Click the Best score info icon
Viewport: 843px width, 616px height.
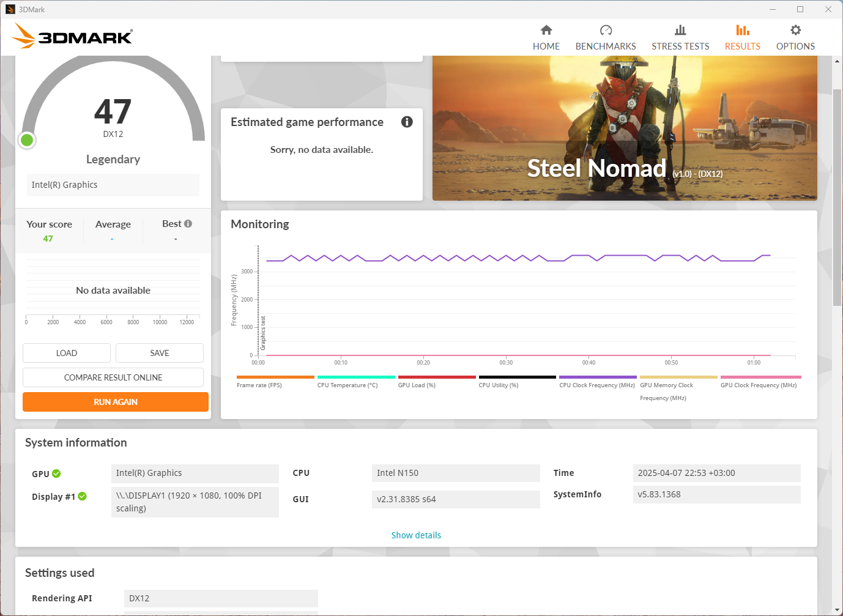(188, 224)
